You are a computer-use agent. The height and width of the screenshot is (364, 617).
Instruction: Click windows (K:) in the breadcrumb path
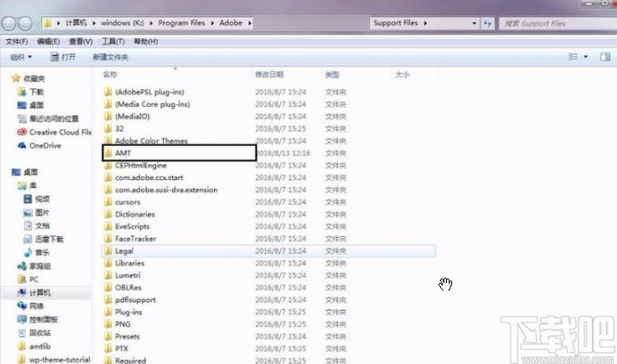click(122, 22)
